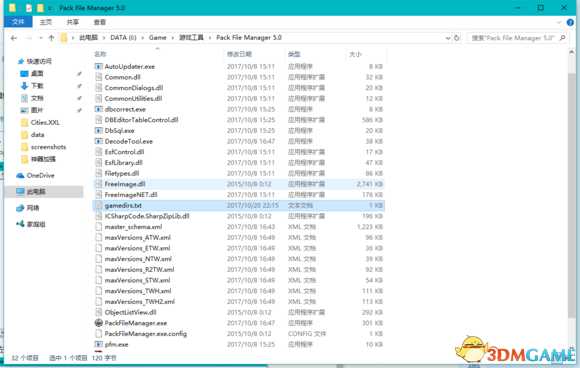Click the Common.dll file icon
Screen dimensions: 580x368
tap(98, 77)
